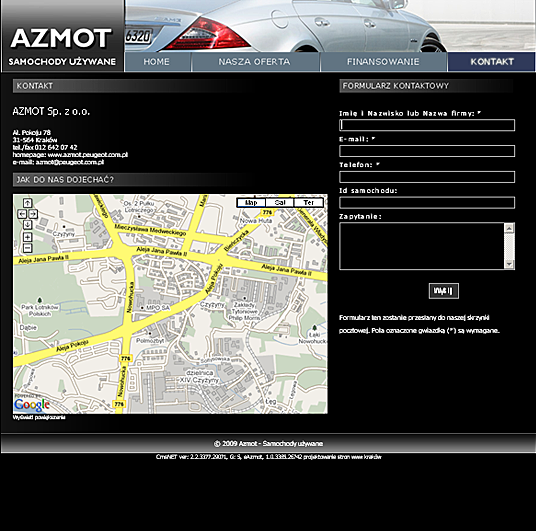Open the www.azmot.peugeot.com.pl homepage link
536x531 pixels.
tap(88, 155)
